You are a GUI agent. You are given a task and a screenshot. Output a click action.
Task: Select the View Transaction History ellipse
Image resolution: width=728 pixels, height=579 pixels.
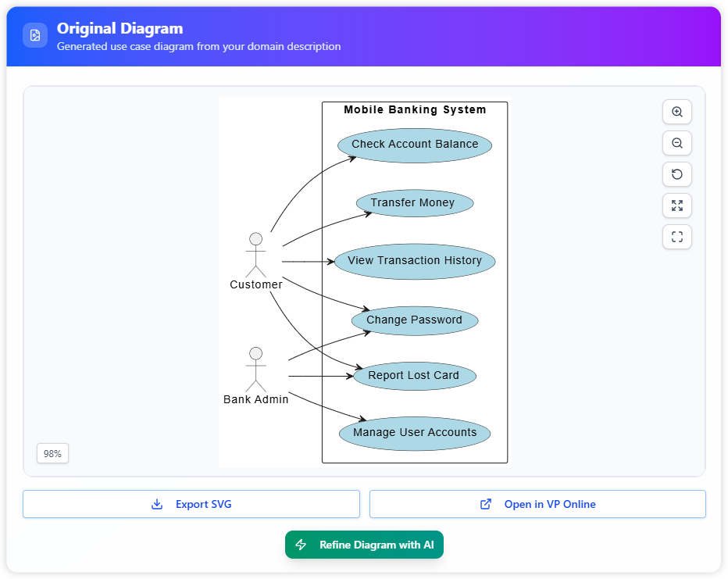(x=415, y=261)
